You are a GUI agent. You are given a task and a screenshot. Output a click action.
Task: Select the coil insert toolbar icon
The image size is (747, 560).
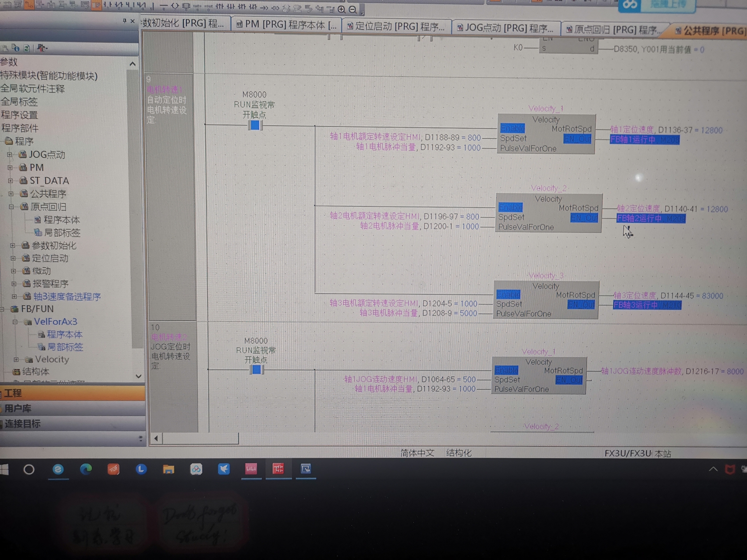[175, 6]
